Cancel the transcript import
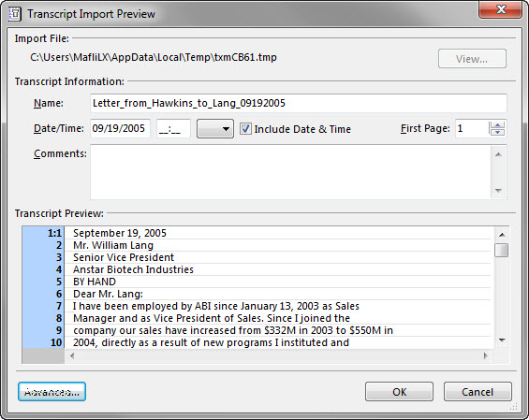Screen dimensions: 529x420 (478, 392)
